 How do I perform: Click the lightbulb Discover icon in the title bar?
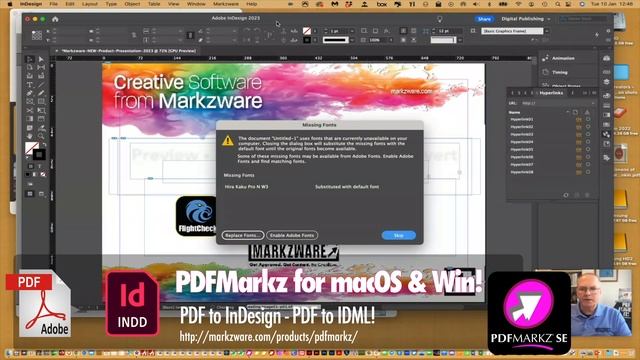440,19
